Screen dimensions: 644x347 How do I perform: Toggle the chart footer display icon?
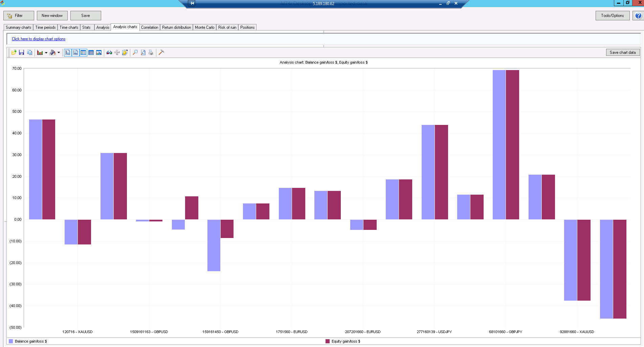click(x=75, y=52)
